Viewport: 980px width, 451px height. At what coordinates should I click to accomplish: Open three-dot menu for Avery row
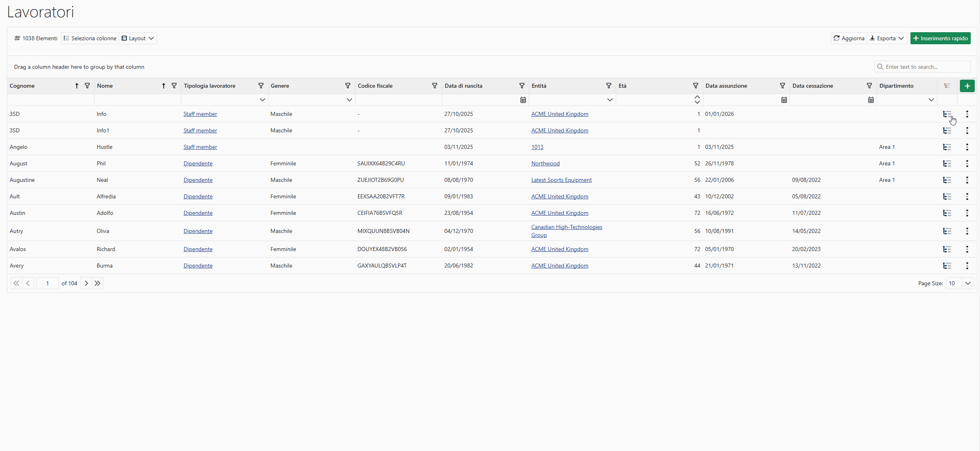[x=967, y=266]
